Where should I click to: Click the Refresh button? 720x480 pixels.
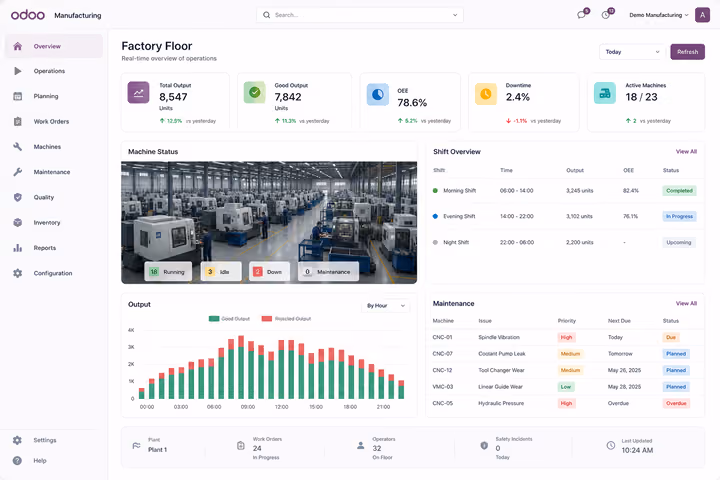tap(687, 52)
